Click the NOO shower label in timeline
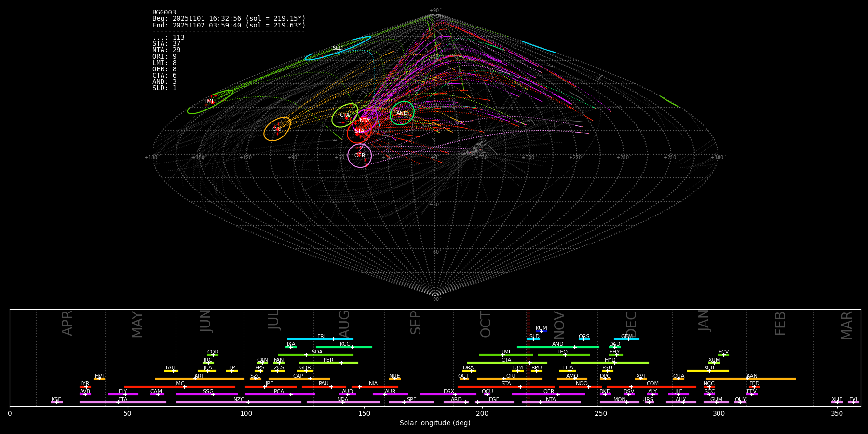 tap(582, 384)
